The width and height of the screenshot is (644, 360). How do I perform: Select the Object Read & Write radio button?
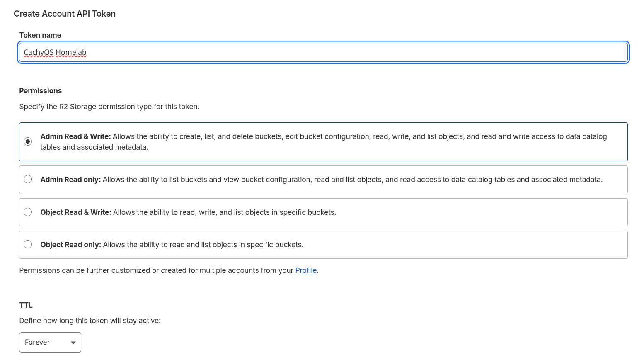[28, 212]
